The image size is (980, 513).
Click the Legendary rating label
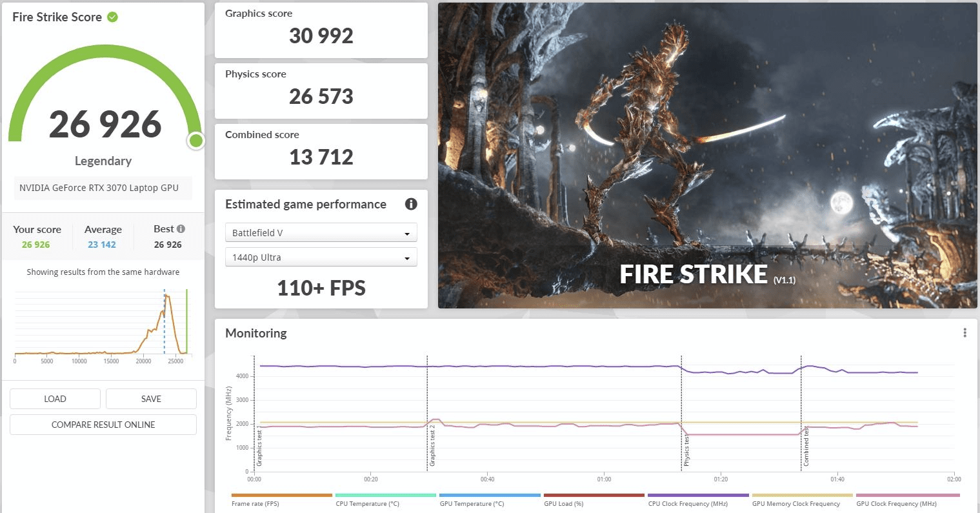pyautogui.click(x=103, y=161)
